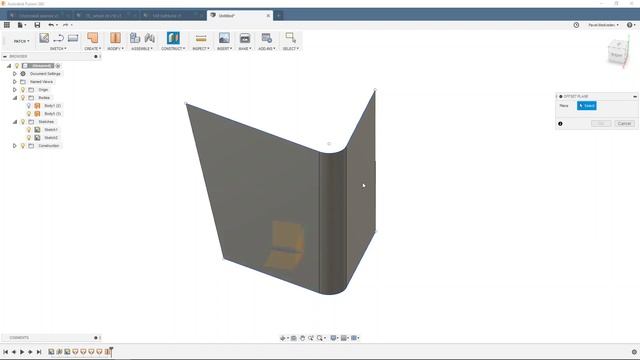Toggle the Sketch2 lightbulb

pyautogui.click(x=29, y=138)
